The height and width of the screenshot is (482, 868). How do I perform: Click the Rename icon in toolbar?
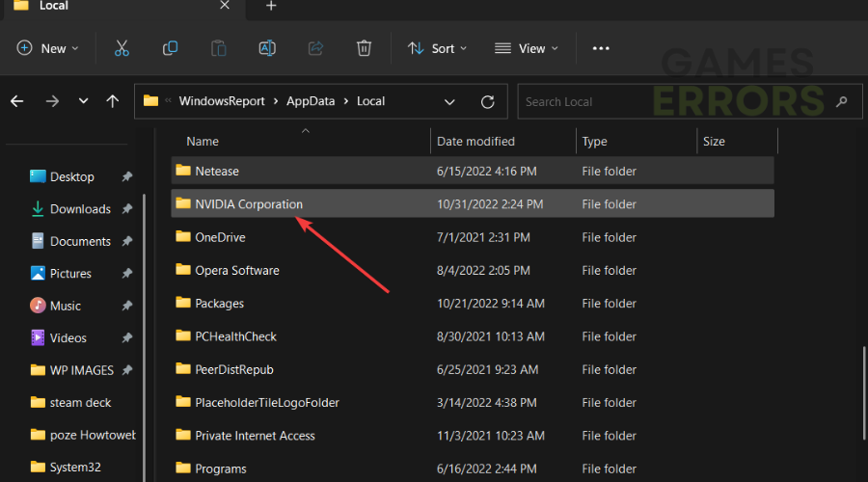(x=267, y=48)
